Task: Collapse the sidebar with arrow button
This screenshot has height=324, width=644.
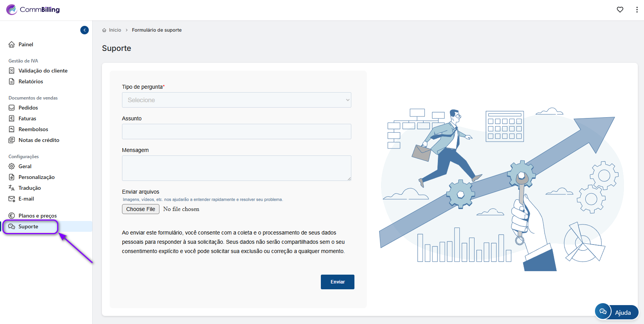Action: [x=85, y=30]
